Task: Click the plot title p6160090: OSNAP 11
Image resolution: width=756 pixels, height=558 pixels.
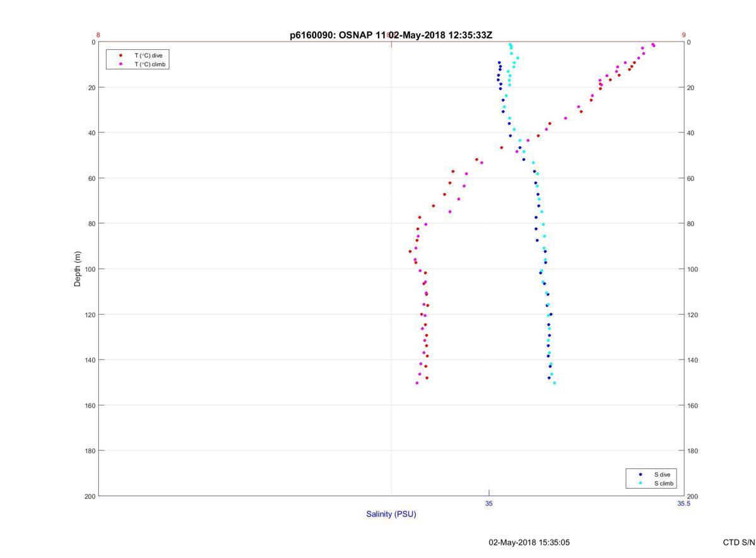Action: pyautogui.click(x=338, y=35)
